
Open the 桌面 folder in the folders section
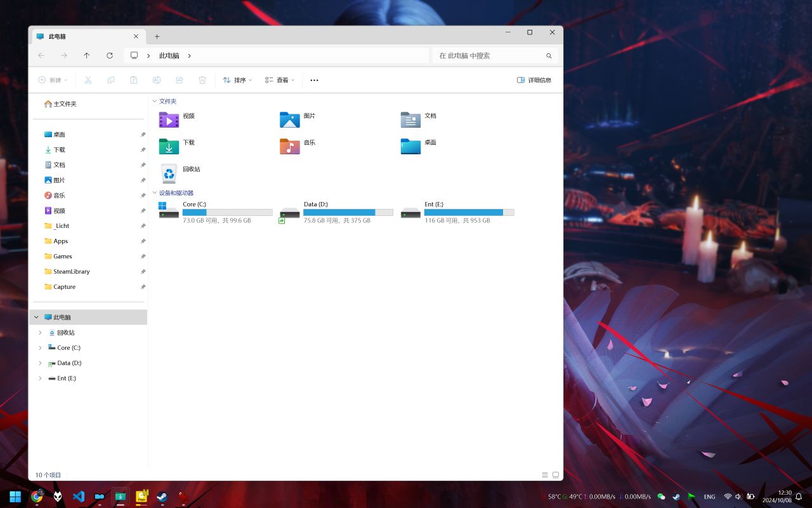tap(419, 146)
